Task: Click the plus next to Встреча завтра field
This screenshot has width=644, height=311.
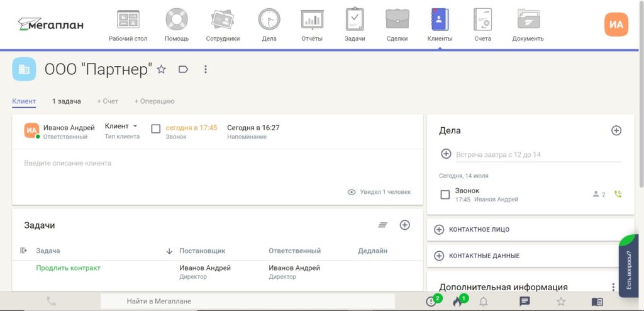Action: pyautogui.click(x=446, y=154)
